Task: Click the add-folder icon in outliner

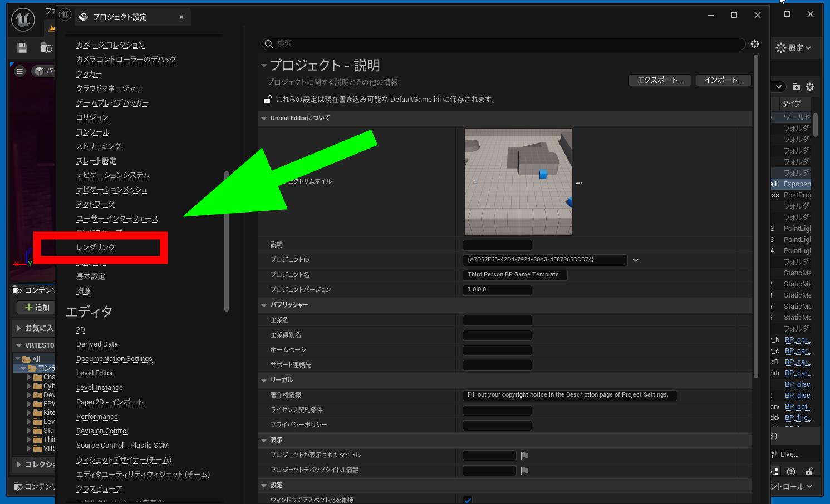Action: pos(796,87)
